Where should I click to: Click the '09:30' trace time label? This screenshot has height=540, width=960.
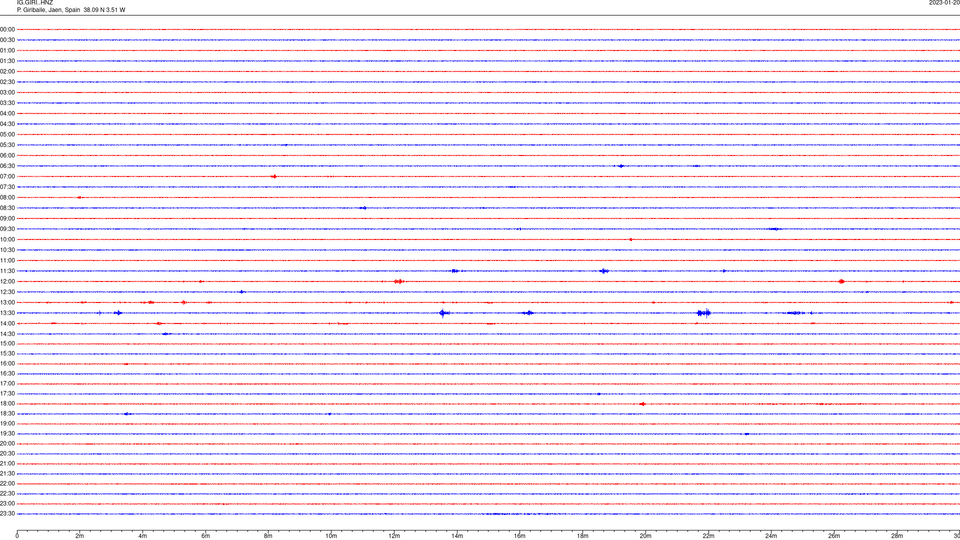(7, 229)
